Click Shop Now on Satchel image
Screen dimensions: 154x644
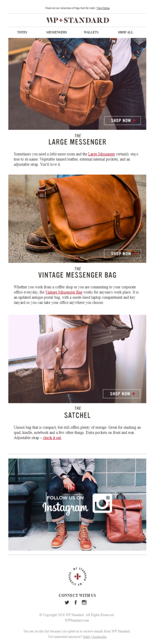click(121, 393)
